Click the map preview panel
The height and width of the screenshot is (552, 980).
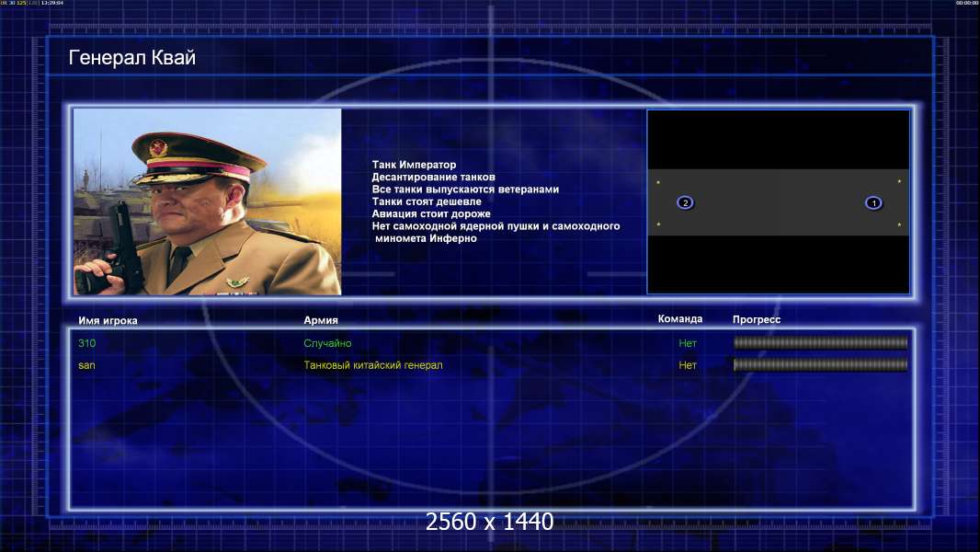pyautogui.click(x=778, y=201)
